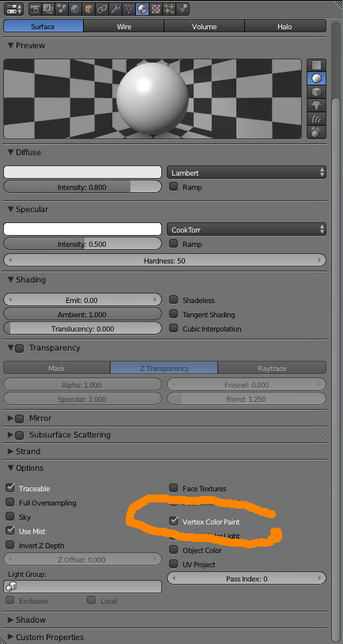Collapse the Diffuse panel
The height and width of the screenshot is (644, 343).
pyautogui.click(x=10, y=152)
